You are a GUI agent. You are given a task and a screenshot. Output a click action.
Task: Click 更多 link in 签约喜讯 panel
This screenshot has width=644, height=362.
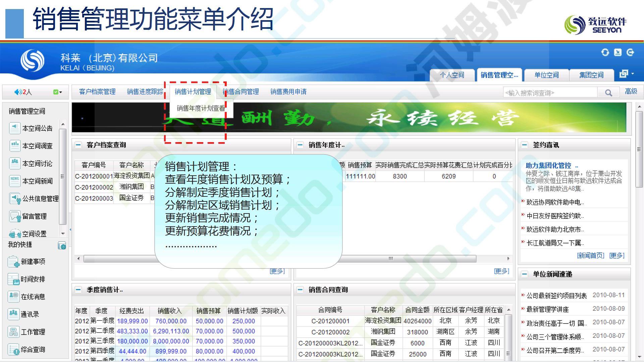pyautogui.click(x=617, y=256)
